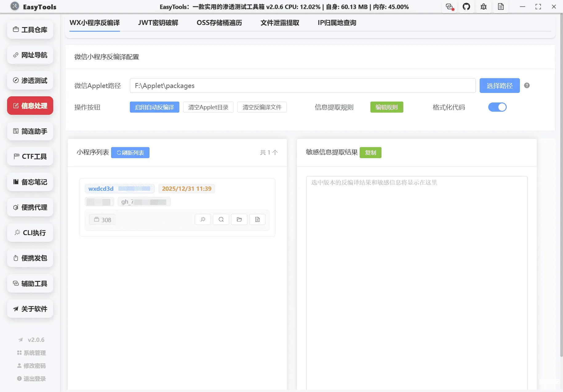Switch to the JWT密钥破解 tab
Image resolution: width=563 pixels, height=392 pixels.
(158, 22)
